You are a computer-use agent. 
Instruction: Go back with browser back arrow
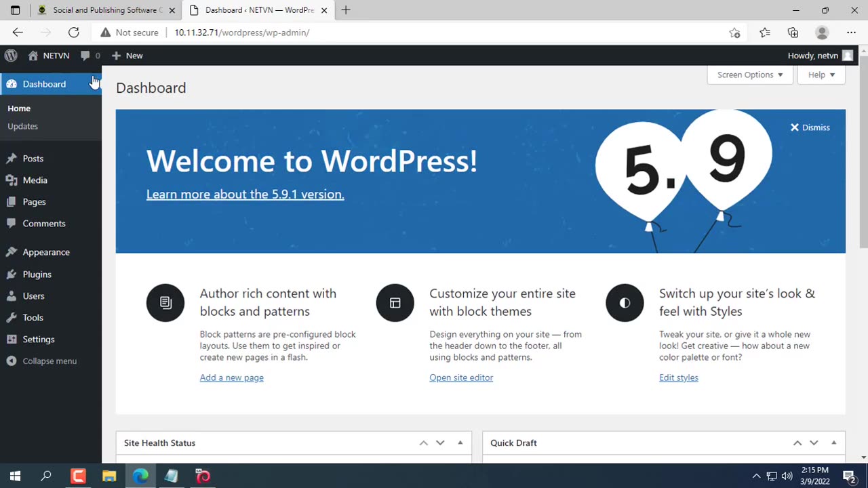tap(18, 33)
